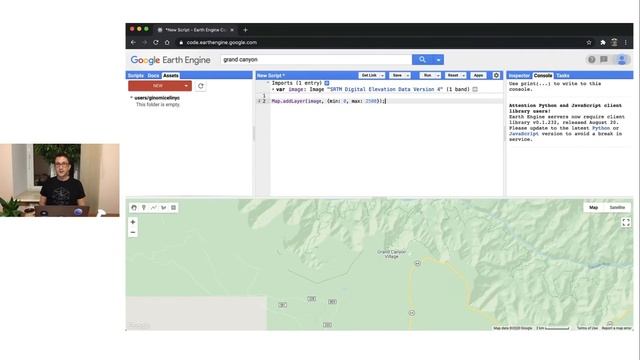The width and height of the screenshot is (640, 360).
Task: Go to browser home page
Action: point(167,42)
